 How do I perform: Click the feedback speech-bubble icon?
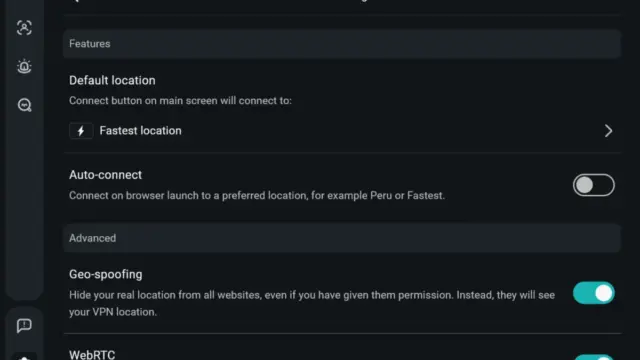click(24, 325)
